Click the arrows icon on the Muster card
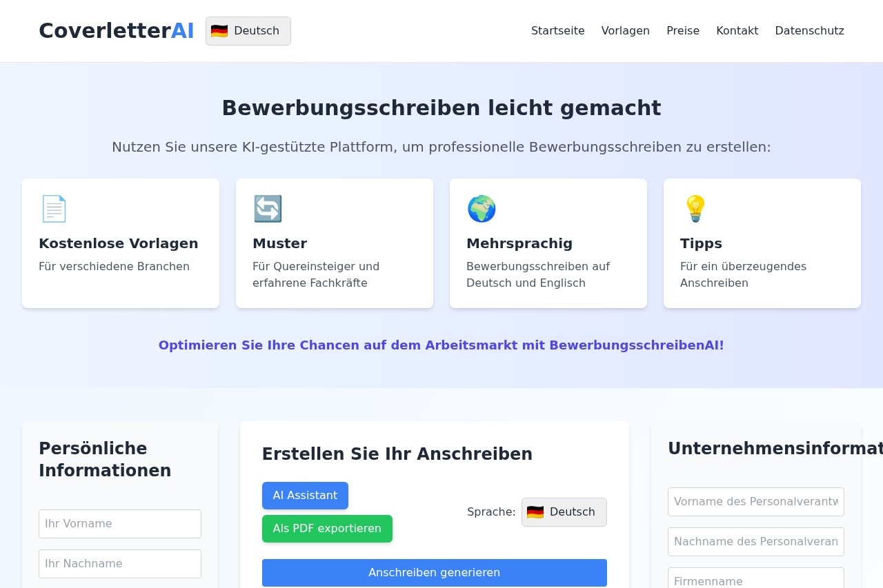Viewport: 883px width, 588px height. 268,208
